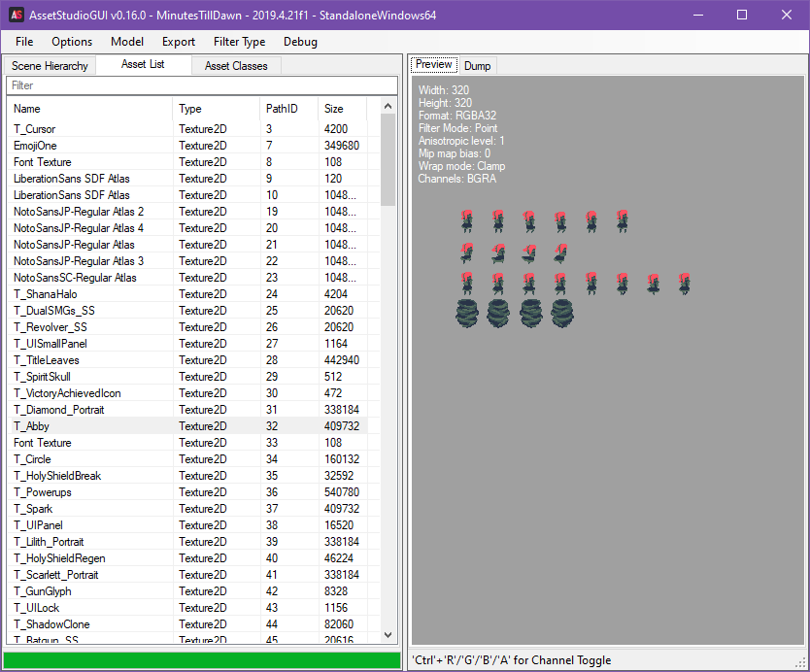Click the asset list scroll up arrow
The height and width of the screenshot is (672, 810).
(x=388, y=106)
